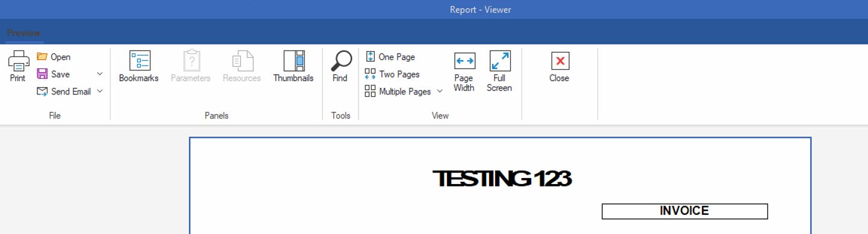Enter Full Screen mode
The image size is (868, 234).
click(x=499, y=72)
